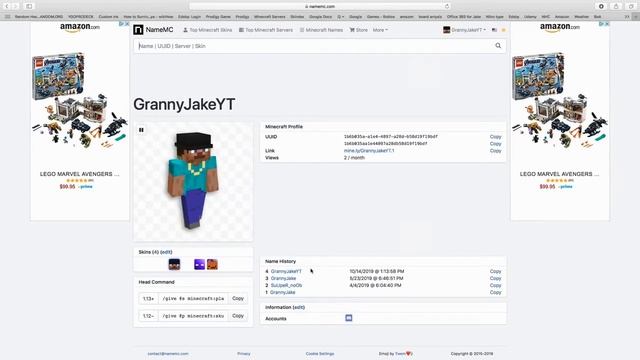Click the LEGO Marvel Avengers image in right ad

(x=560, y=100)
